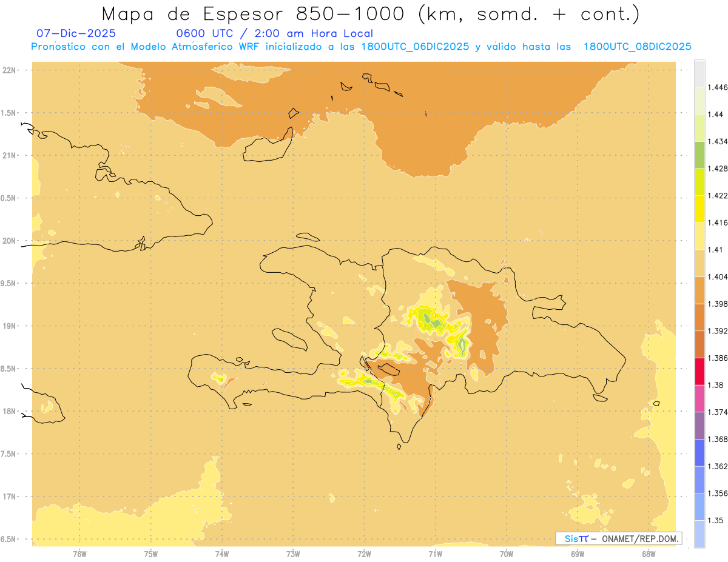This screenshot has height=562, width=728.
Task: Select the red swatch in the color legend
Action: coord(699,371)
